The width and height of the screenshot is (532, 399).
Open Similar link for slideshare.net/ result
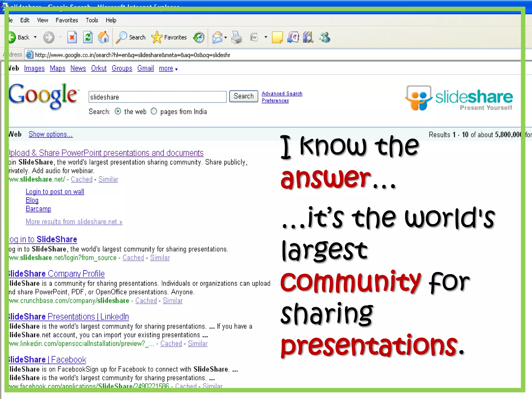pos(108,179)
